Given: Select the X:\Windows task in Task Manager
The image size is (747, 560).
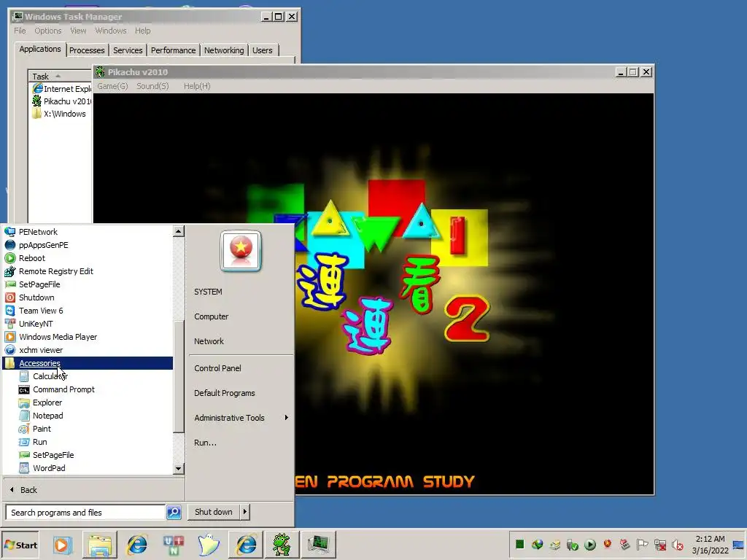Looking at the screenshot, I should coord(59,114).
